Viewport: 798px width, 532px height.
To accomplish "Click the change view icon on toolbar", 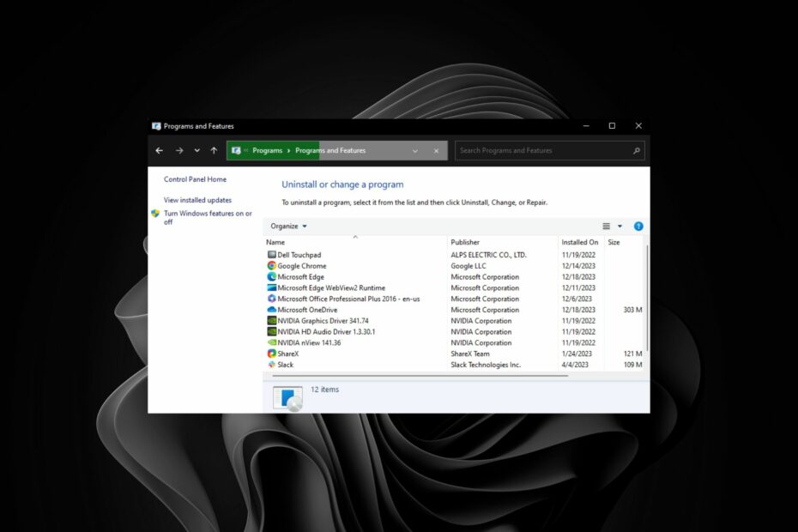I will click(605, 226).
